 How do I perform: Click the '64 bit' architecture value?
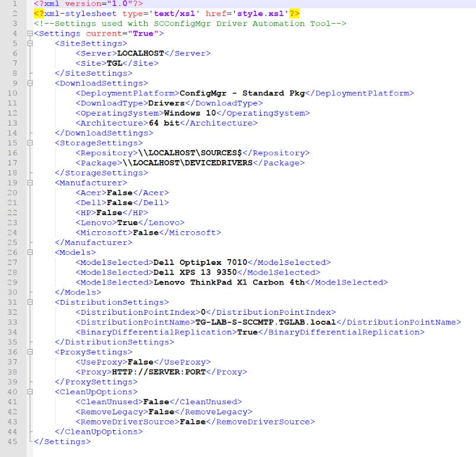click(x=164, y=123)
